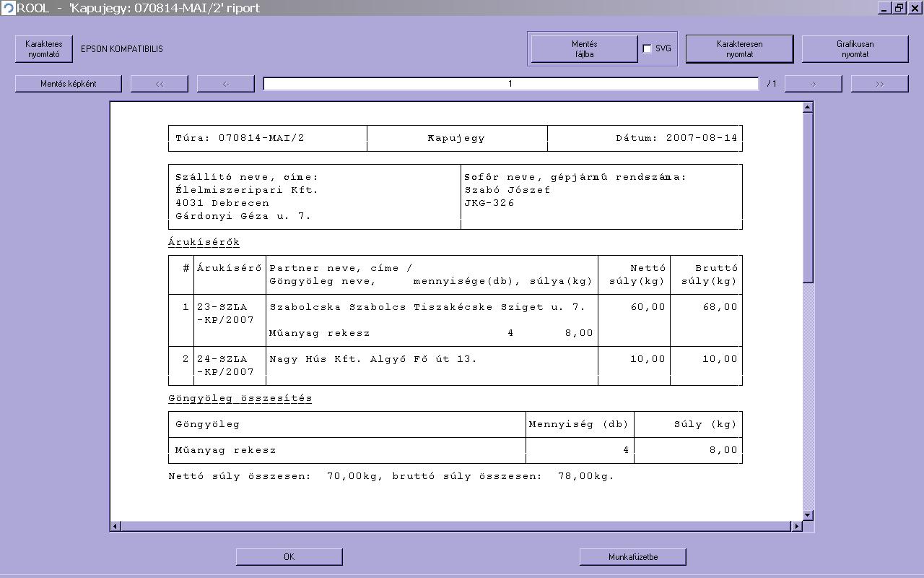Click the ROOL application icon in title bar
Screen dimensions: 924x578
(x=8, y=8)
